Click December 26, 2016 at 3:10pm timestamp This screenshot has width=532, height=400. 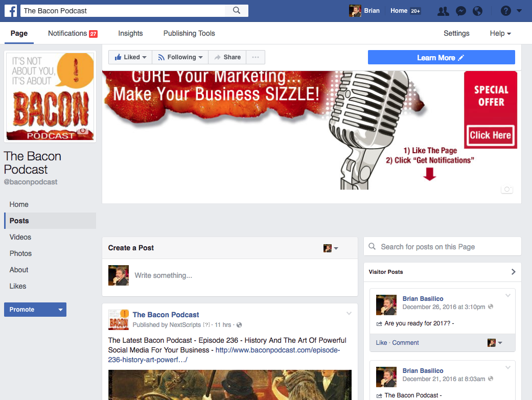click(444, 307)
